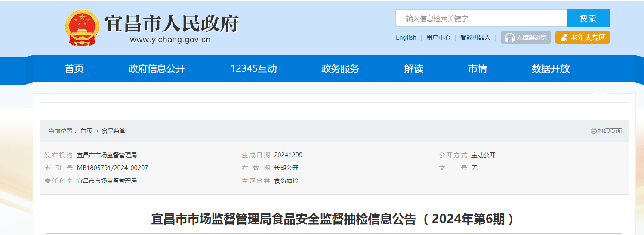The height and width of the screenshot is (235, 644).
Task: Open the 智能机器人 smart robot link
Action: tap(475, 37)
